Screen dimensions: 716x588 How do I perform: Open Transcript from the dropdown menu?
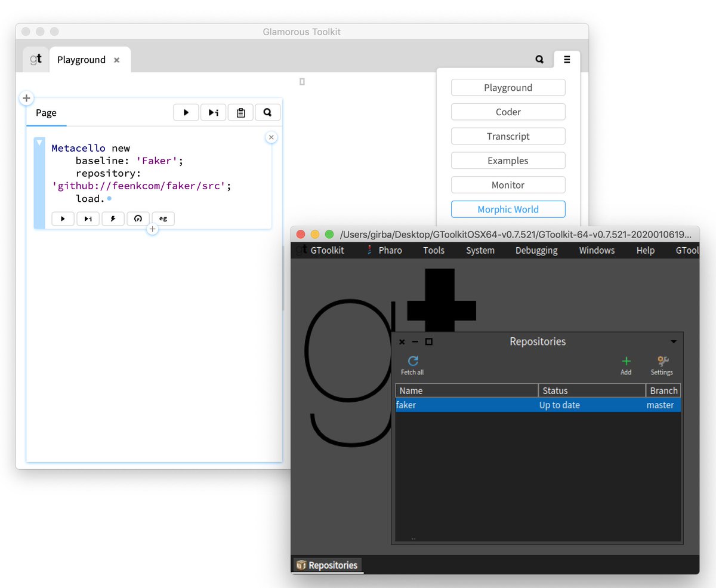[x=508, y=136]
